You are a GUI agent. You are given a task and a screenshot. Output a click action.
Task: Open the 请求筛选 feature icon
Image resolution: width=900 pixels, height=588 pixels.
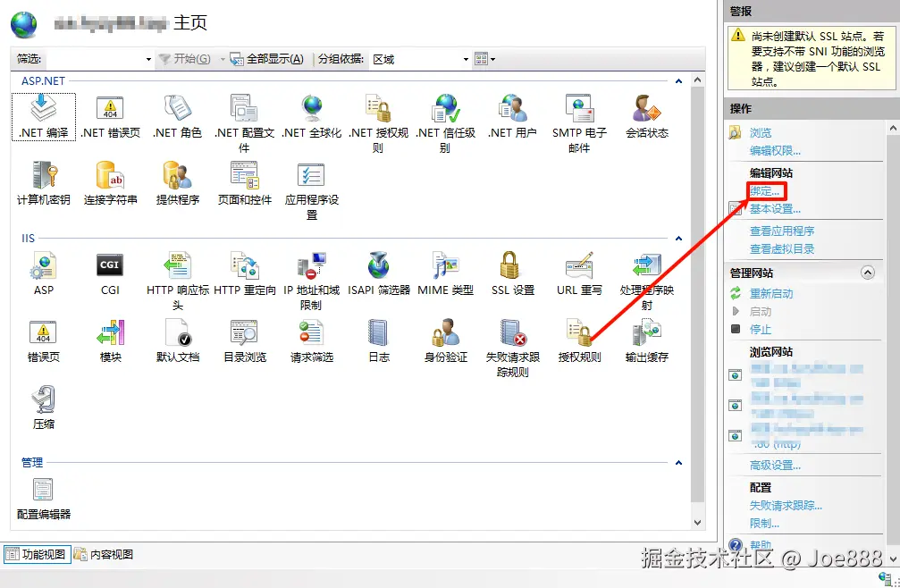coord(312,332)
